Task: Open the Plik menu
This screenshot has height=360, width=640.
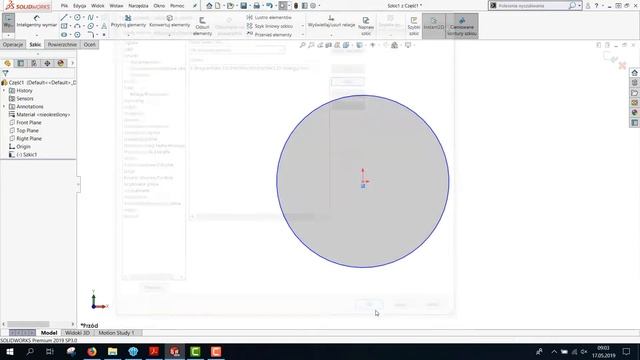Action: pos(64,6)
